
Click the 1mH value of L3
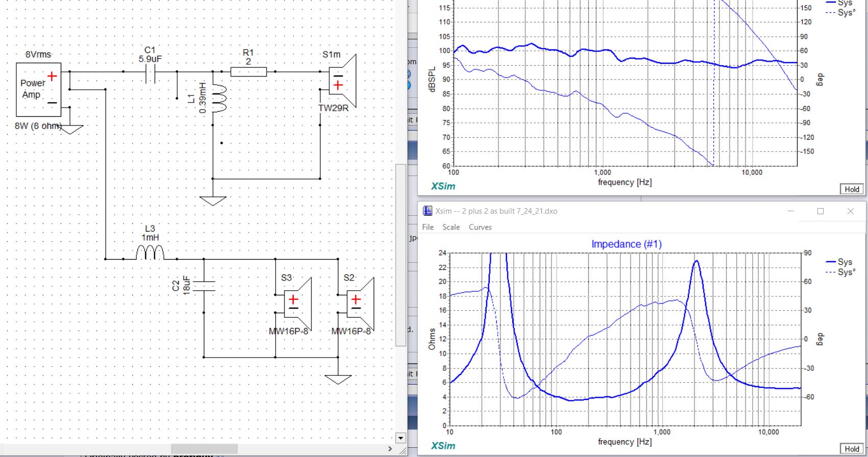pyautogui.click(x=150, y=238)
